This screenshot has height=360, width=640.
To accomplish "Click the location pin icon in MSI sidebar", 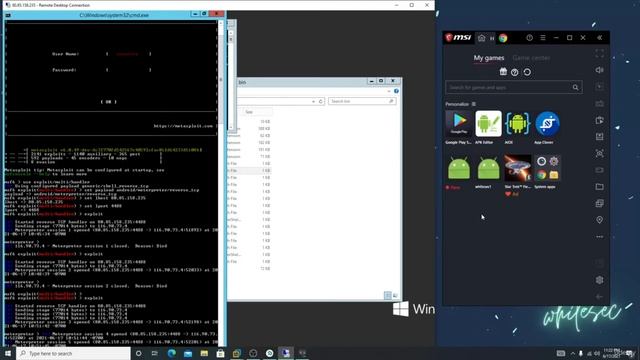I will (x=600, y=220).
